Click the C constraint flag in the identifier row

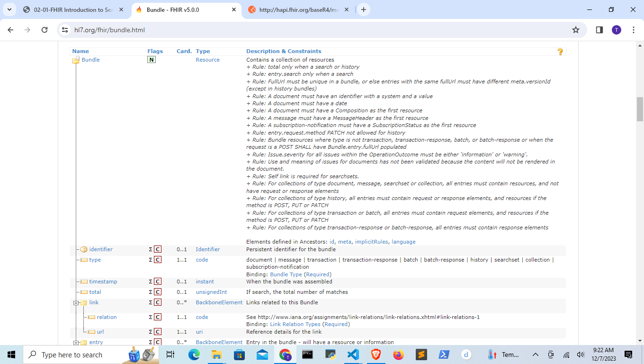pyautogui.click(x=158, y=249)
